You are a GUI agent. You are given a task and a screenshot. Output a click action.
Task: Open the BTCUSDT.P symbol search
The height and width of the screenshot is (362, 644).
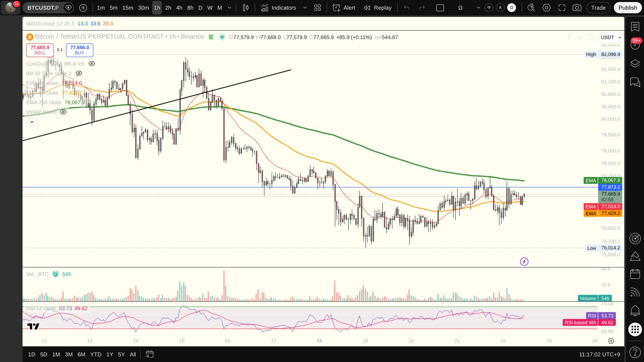(x=43, y=8)
